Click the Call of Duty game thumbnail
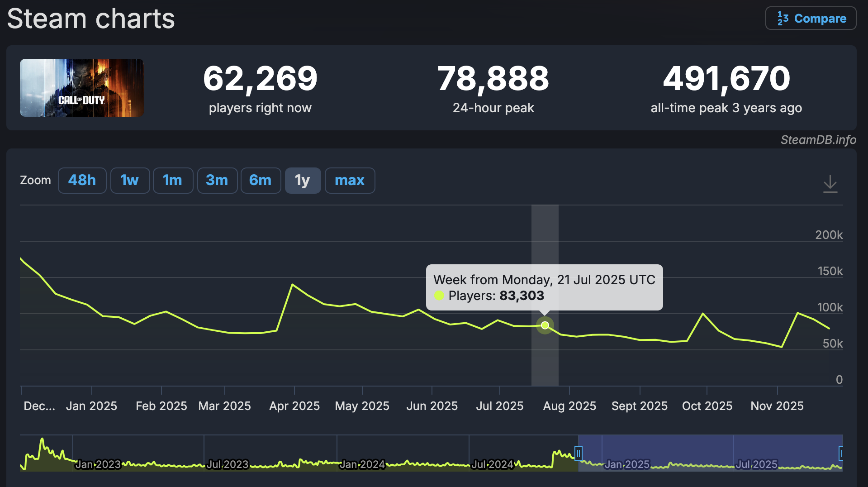This screenshot has height=487, width=868. click(x=82, y=88)
